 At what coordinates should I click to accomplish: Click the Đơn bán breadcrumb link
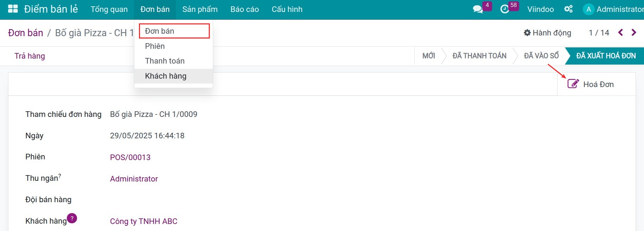click(x=25, y=33)
